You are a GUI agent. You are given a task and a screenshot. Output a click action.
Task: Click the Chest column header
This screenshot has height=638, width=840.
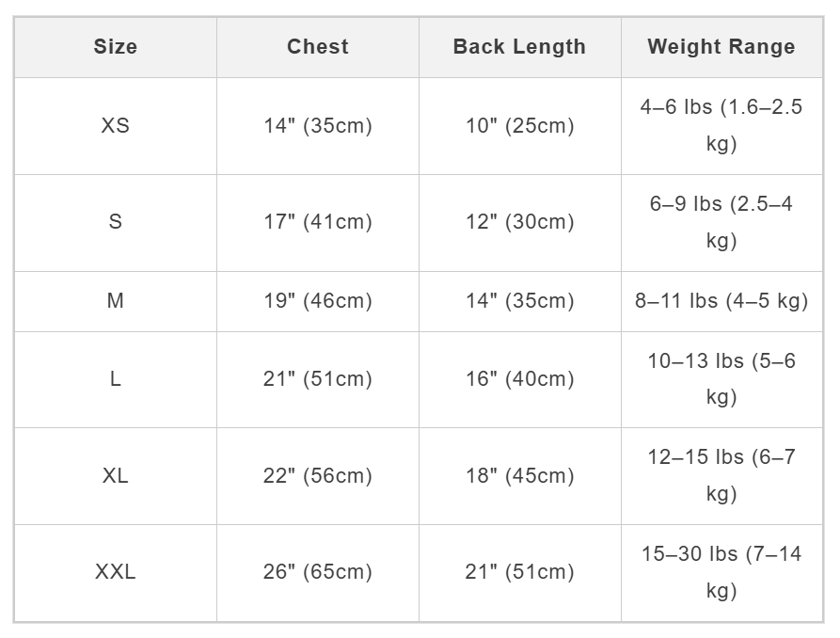pos(318,47)
